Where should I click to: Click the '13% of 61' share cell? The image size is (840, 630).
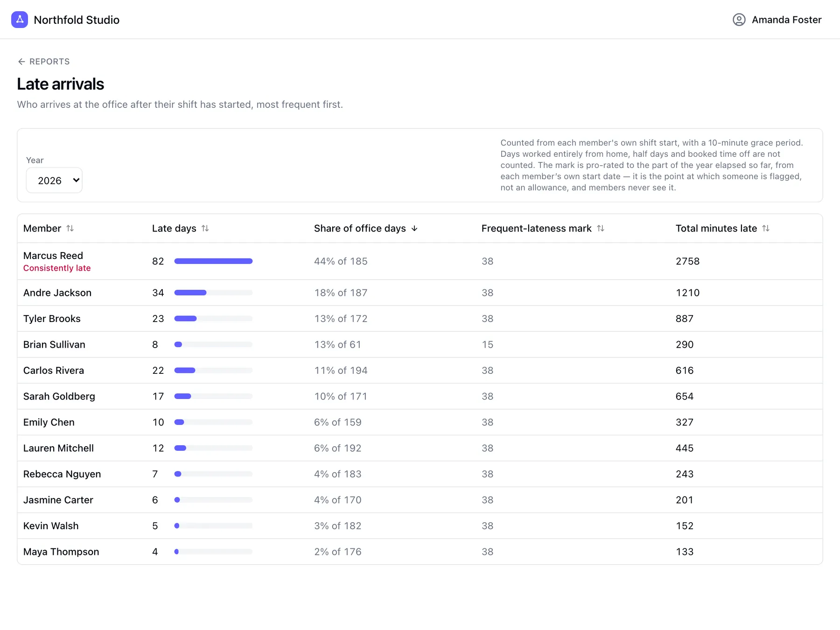337,344
